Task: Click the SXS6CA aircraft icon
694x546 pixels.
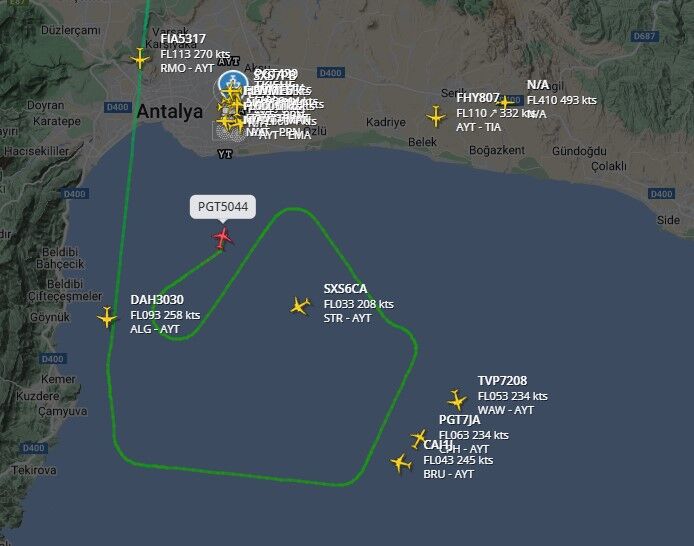Action: tap(301, 306)
